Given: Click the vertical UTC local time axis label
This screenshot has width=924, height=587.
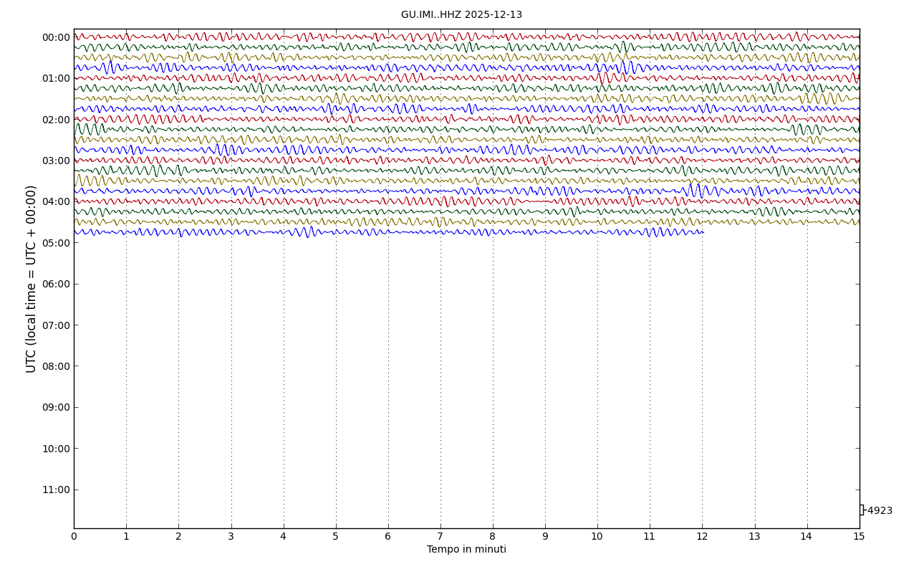Looking at the screenshot, I should click(32, 279).
